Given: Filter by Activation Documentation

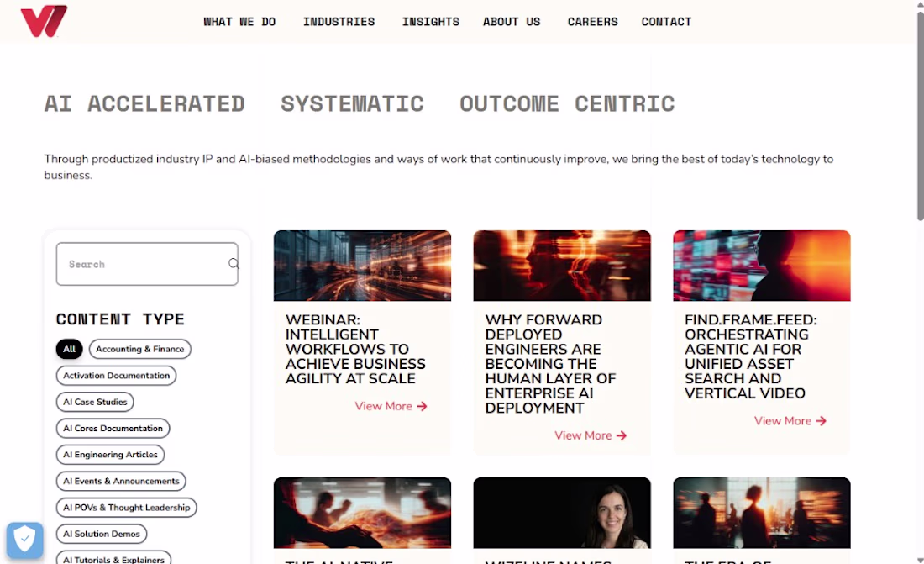Looking at the screenshot, I should [x=116, y=375].
